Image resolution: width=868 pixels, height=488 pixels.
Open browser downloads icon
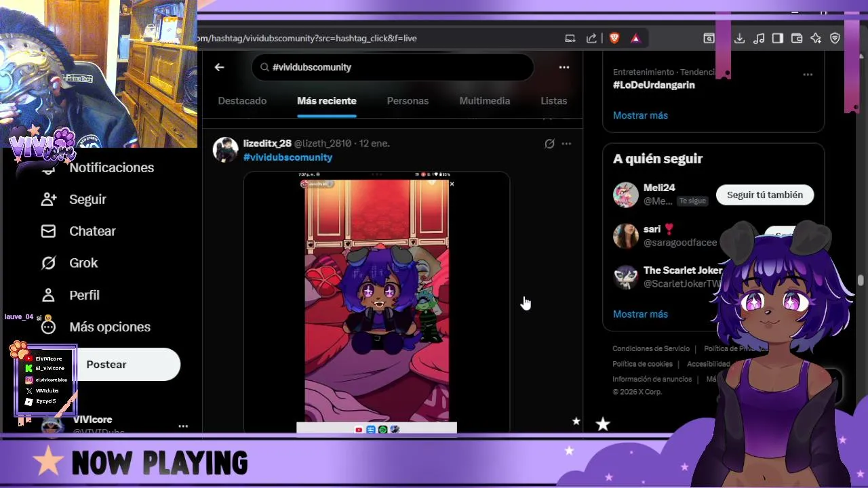pos(740,39)
